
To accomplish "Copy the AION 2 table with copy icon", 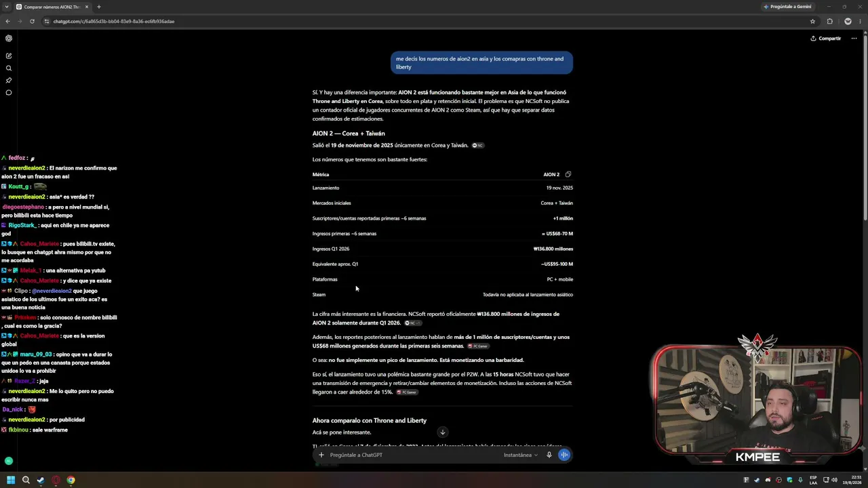I will 568,174.
